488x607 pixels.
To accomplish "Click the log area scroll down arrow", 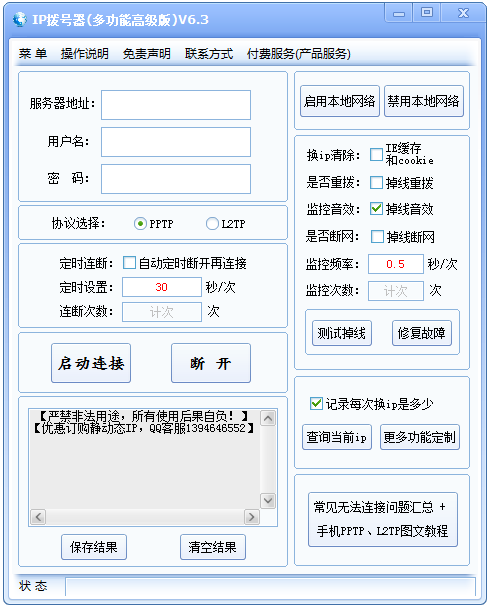I will [268, 500].
